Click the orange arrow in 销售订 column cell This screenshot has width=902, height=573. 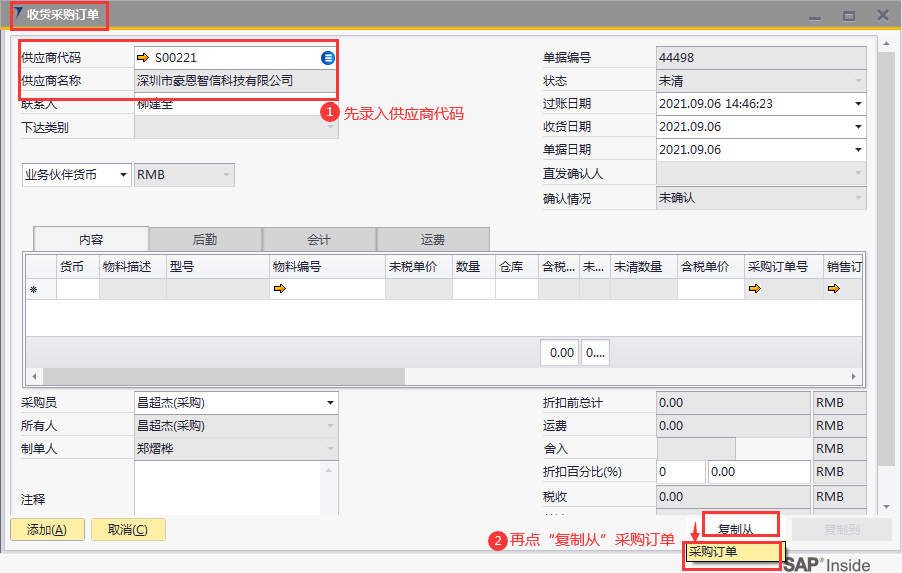tap(833, 289)
